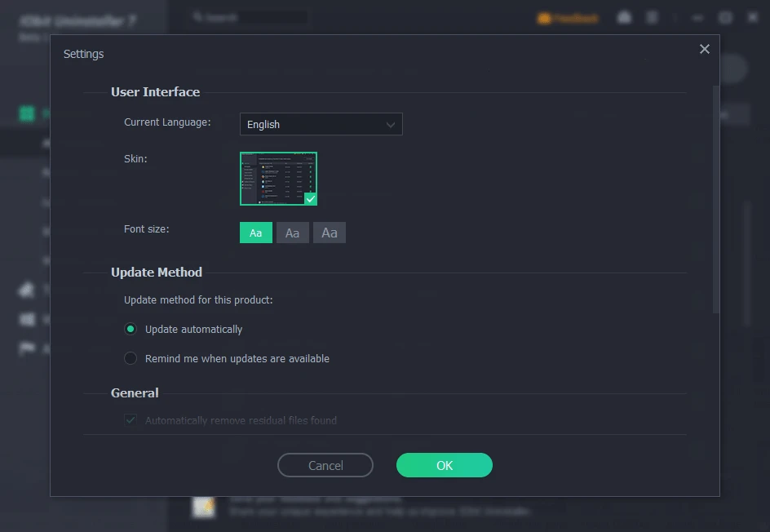Click the Search field at the top
Viewport: 770px width, 532px height.
249,17
